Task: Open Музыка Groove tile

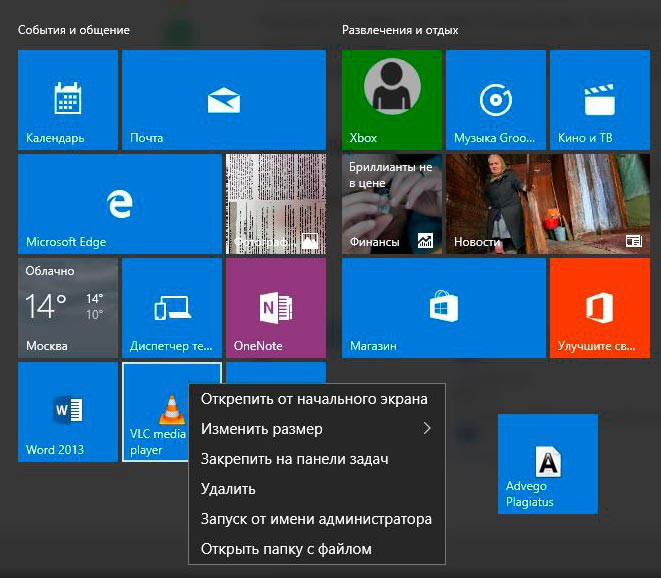Action: [x=495, y=100]
